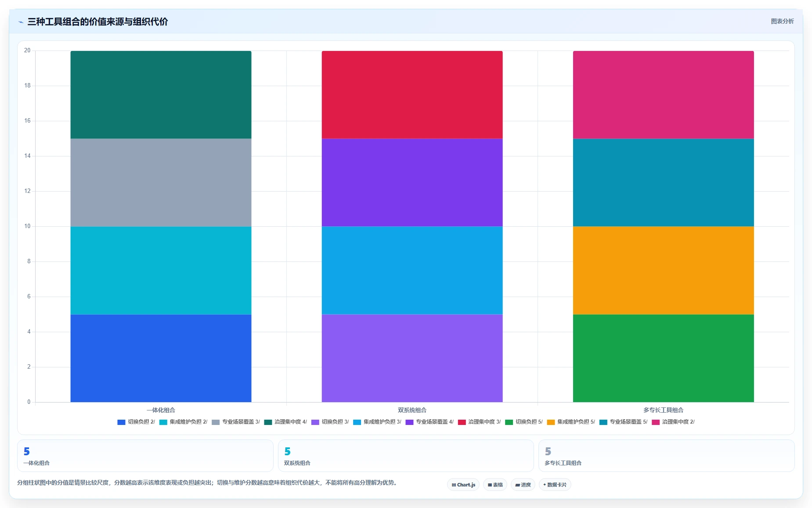This screenshot has width=812, height=508.
Task: Click the 双系统组合 x-axis label
Action: point(412,410)
